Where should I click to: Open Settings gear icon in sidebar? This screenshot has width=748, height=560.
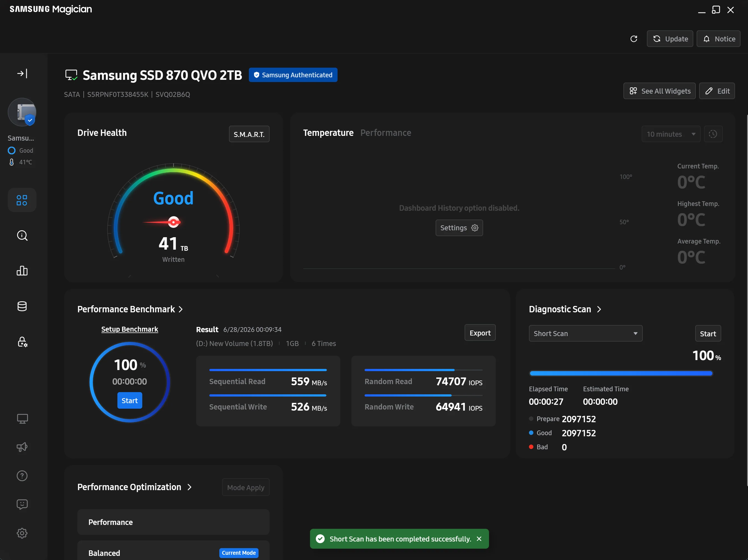pos(22,533)
